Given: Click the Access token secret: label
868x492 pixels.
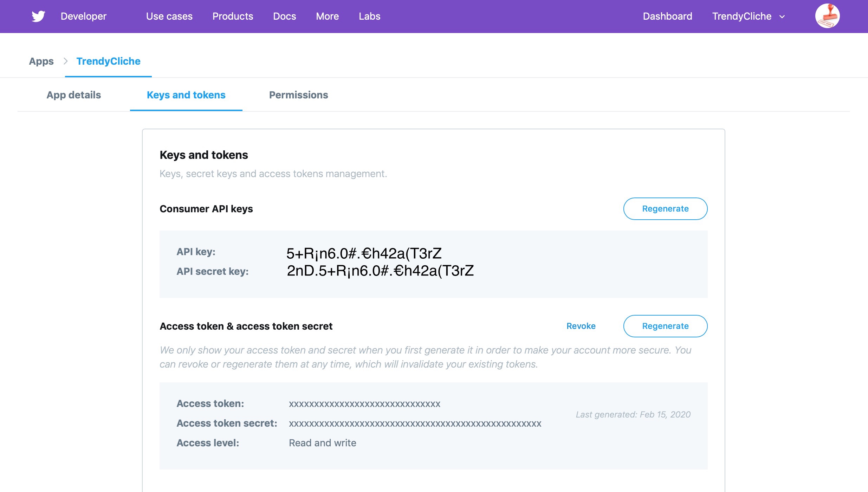Looking at the screenshot, I should pyautogui.click(x=227, y=423).
